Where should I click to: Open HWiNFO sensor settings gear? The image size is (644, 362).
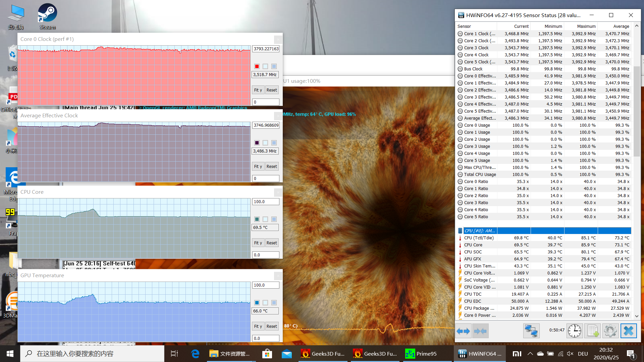pyautogui.click(x=610, y=331)
